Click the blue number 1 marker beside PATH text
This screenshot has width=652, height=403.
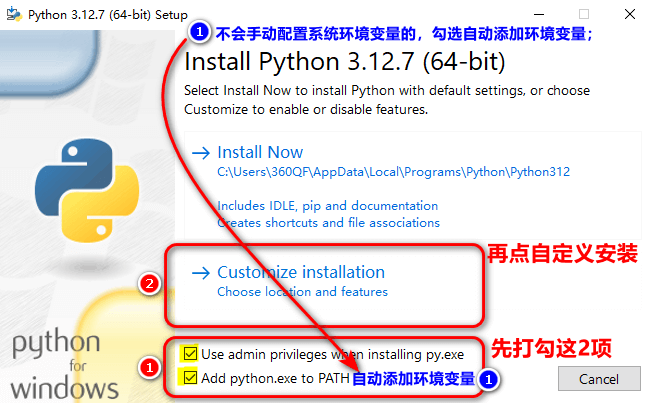tap(488, 379)
